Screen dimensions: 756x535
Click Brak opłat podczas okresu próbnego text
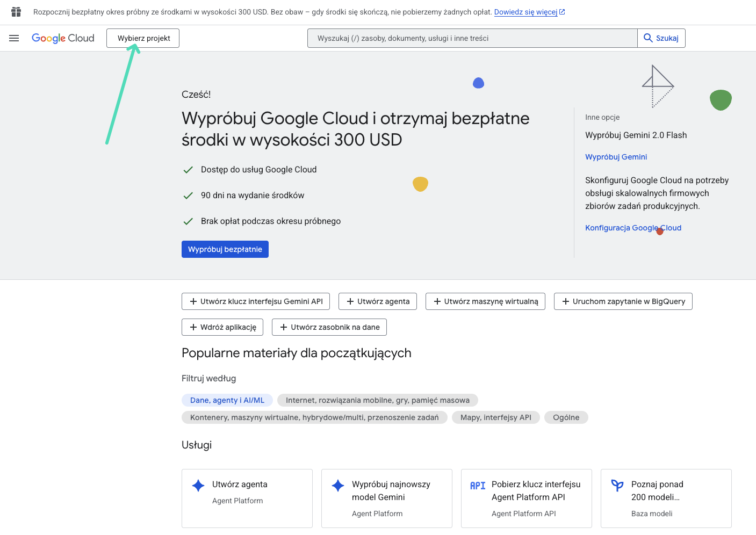271,221
